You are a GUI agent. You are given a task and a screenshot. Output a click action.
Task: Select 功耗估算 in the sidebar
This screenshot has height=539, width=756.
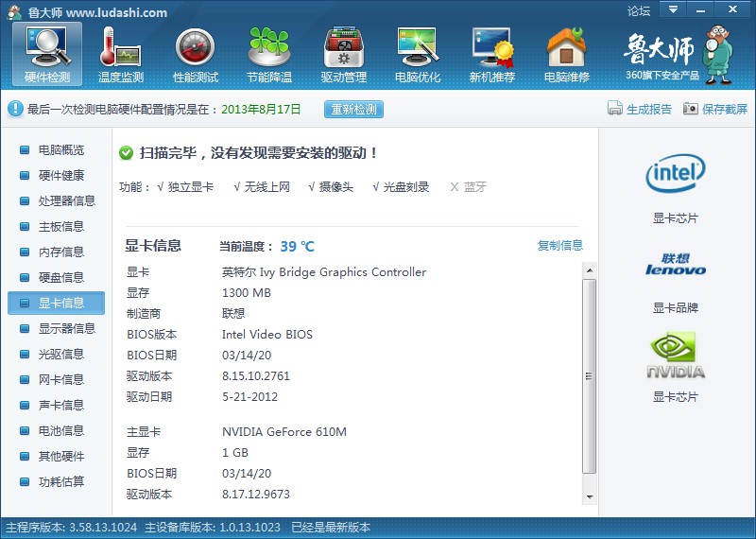point(60,481)
